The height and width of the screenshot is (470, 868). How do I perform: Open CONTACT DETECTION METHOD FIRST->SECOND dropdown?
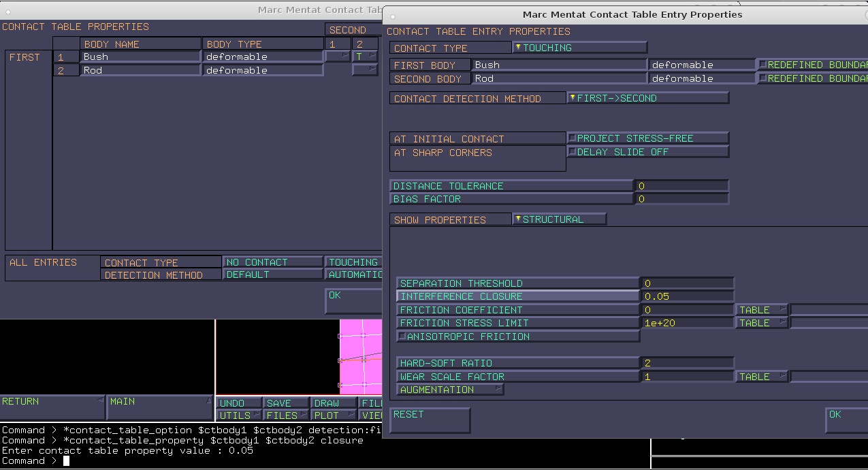coord(647,98)
